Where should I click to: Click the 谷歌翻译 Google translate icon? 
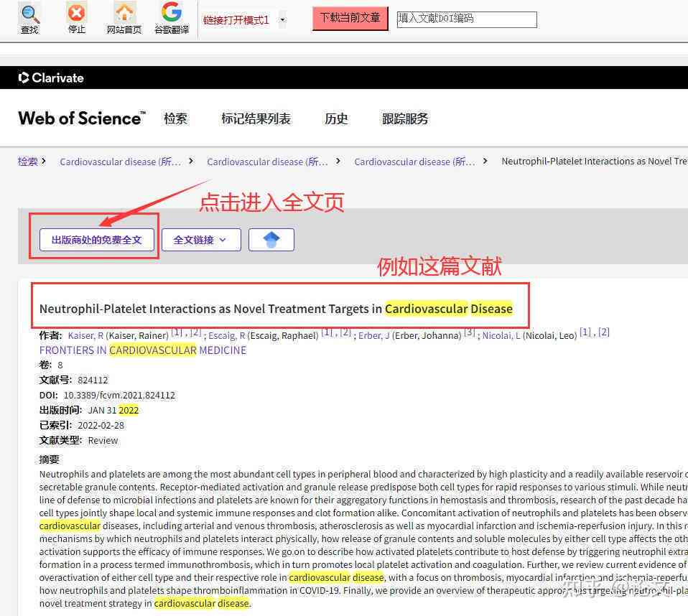(172, 11)
